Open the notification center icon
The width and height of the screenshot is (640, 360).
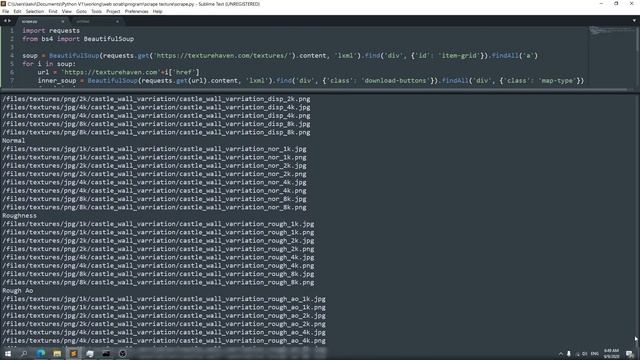click(630, 354)
